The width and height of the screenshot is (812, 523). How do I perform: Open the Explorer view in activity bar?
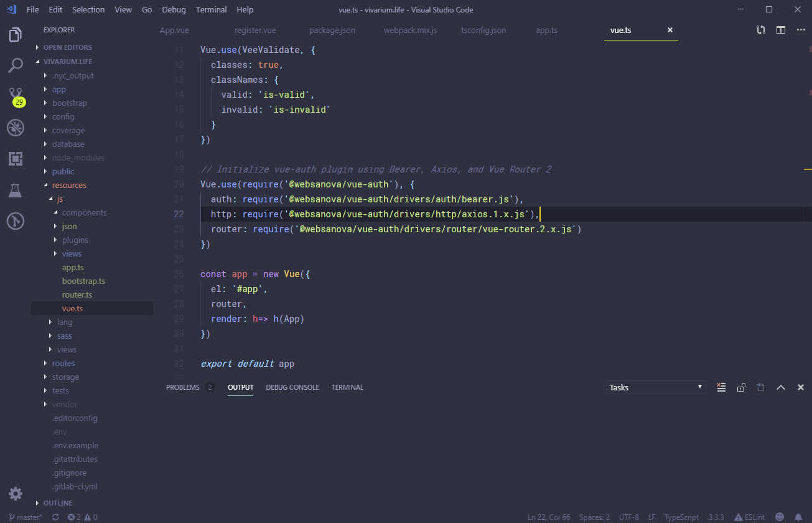pyautogui.click(x=16, y=35)
